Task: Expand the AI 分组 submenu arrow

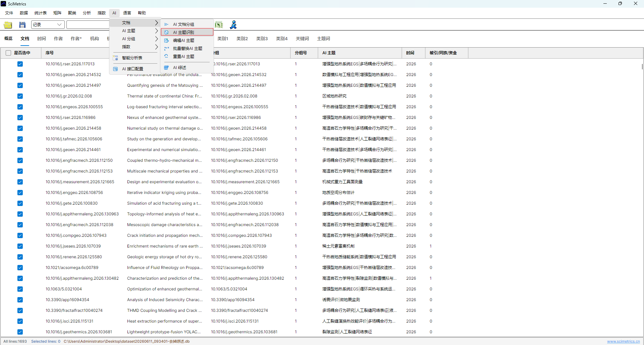Action: tap(156, 39)
